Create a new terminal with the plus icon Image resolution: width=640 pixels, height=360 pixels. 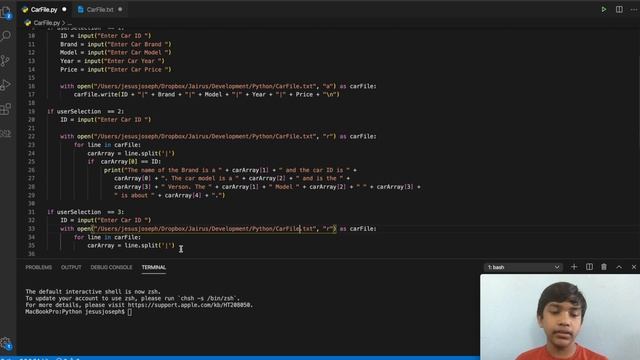click(574, 267)
